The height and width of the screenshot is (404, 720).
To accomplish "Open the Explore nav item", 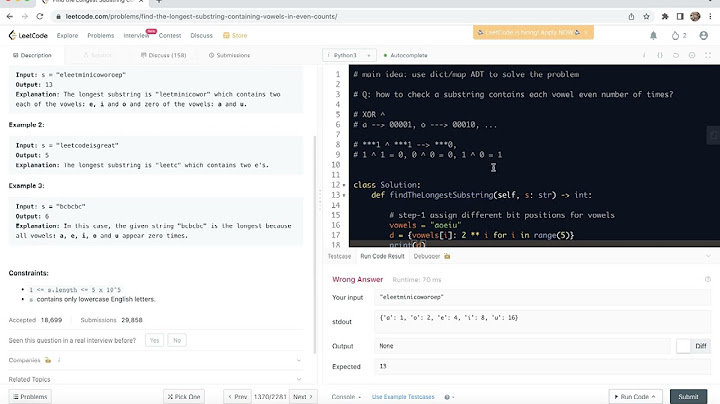I will (x=68, y=35).
